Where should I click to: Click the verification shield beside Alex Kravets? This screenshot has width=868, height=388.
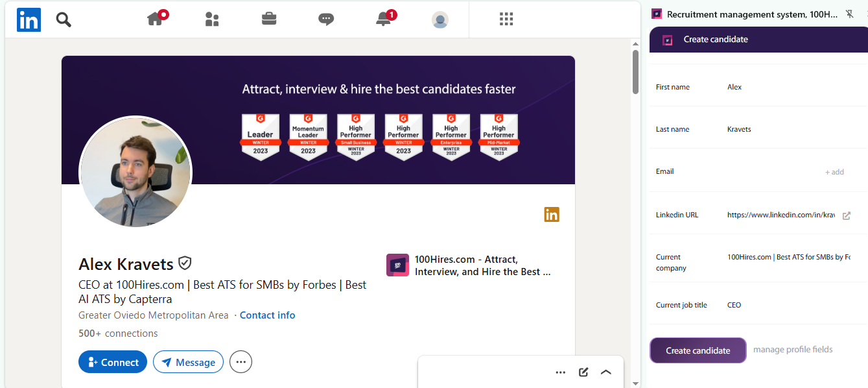pos(185,263)
